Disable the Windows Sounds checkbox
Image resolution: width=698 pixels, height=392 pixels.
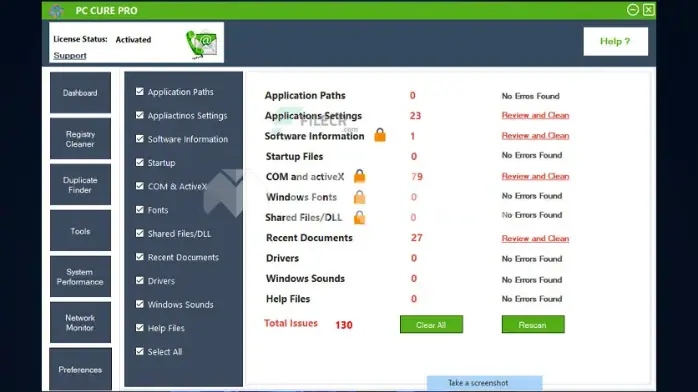[140, 303]
